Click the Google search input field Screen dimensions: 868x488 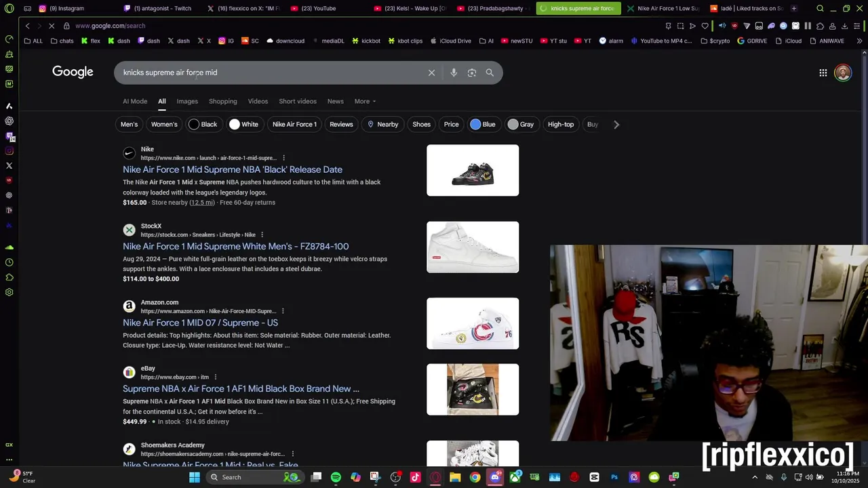[x=271, y=73]
